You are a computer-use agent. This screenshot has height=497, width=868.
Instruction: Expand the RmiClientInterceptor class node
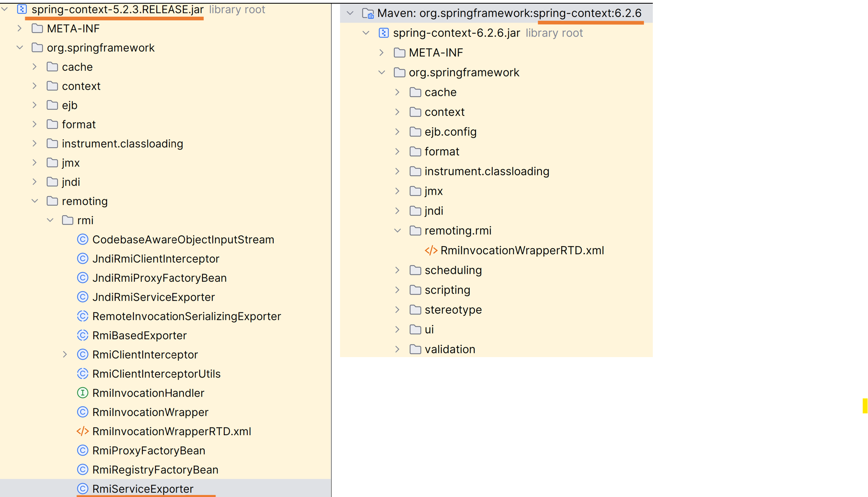point(65,355)
